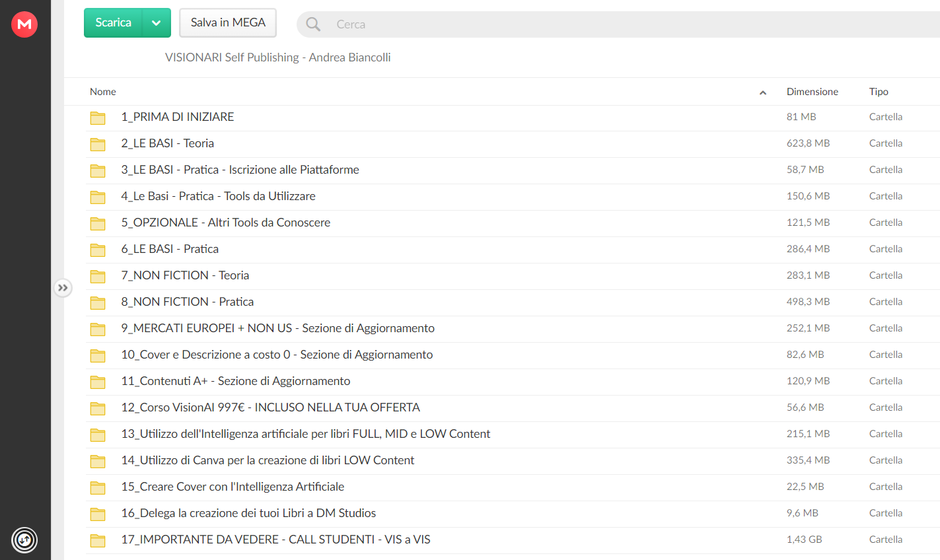Select folder icon of 16_Delega la creazione
940x560 pixels.
(98, 514)
